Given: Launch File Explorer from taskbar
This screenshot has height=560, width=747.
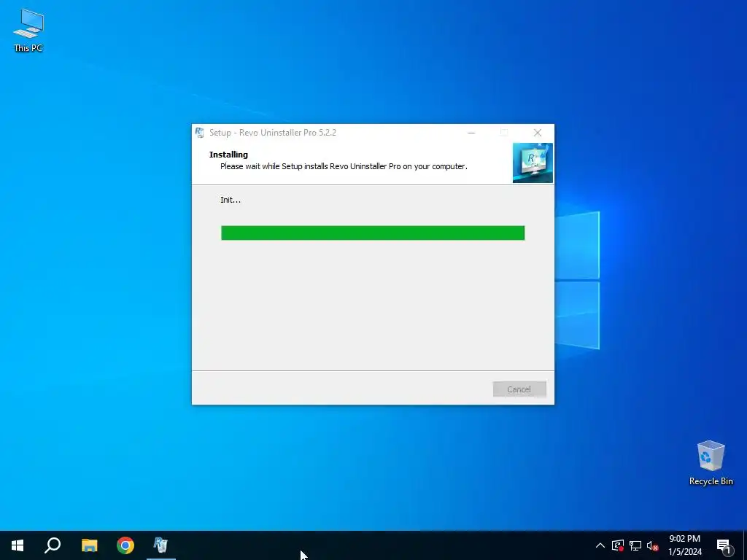Looking at the screenshot, I should coord(89,545).
